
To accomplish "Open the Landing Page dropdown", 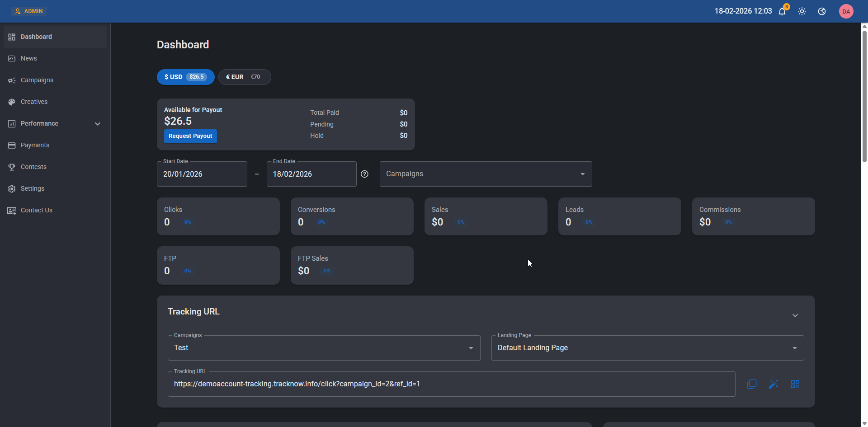I will click(x=647, y=348).
